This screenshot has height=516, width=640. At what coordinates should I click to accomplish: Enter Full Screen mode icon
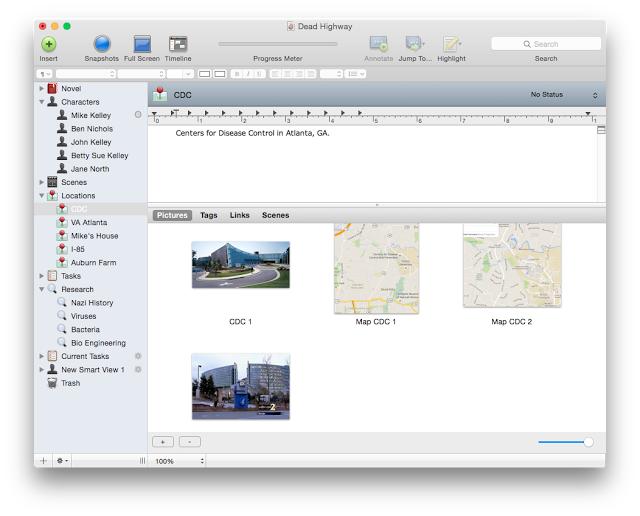142,44
